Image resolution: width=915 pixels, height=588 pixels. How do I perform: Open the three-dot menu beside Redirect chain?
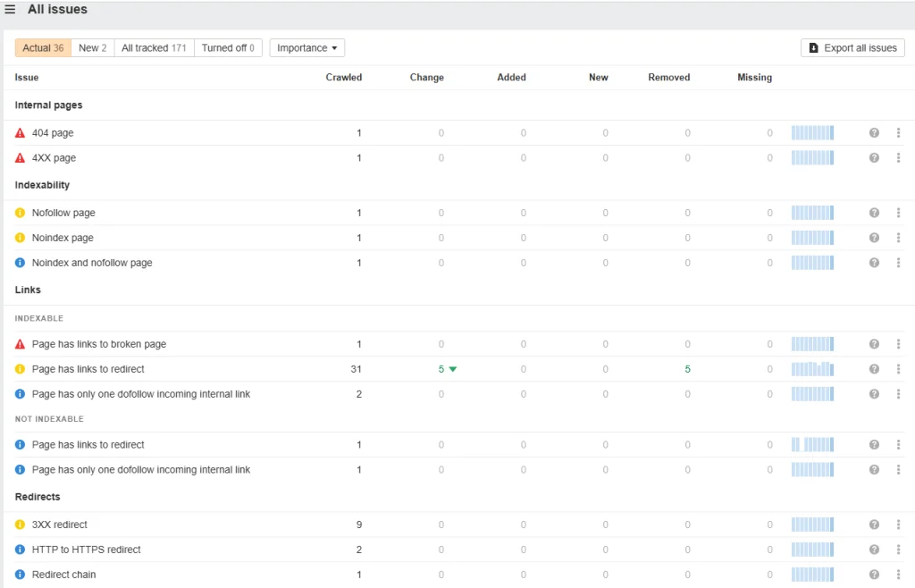(899, 575)
